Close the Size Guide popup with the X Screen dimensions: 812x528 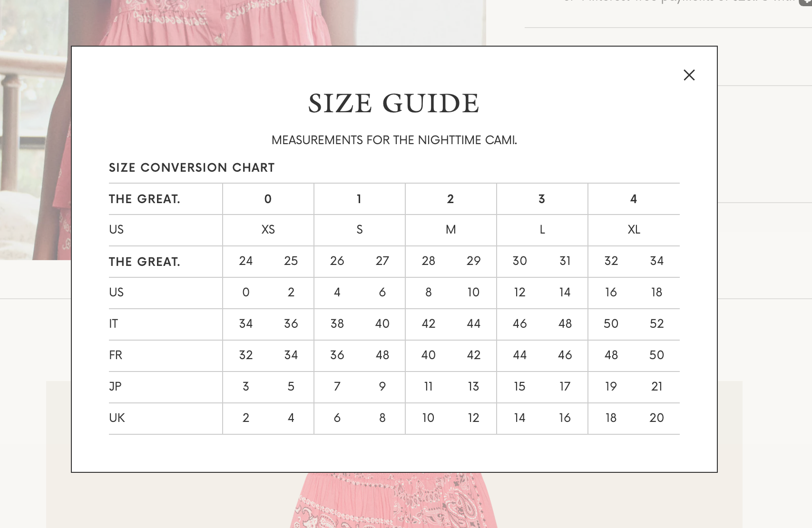pos(689,75)
